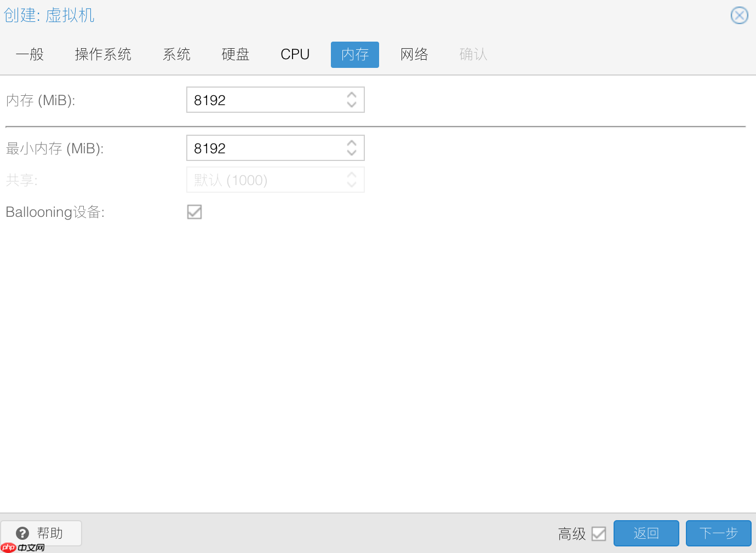756x553 pixels.
Task: Increase 最小内存 using its up stepper arrow
Action: [351, 143]
